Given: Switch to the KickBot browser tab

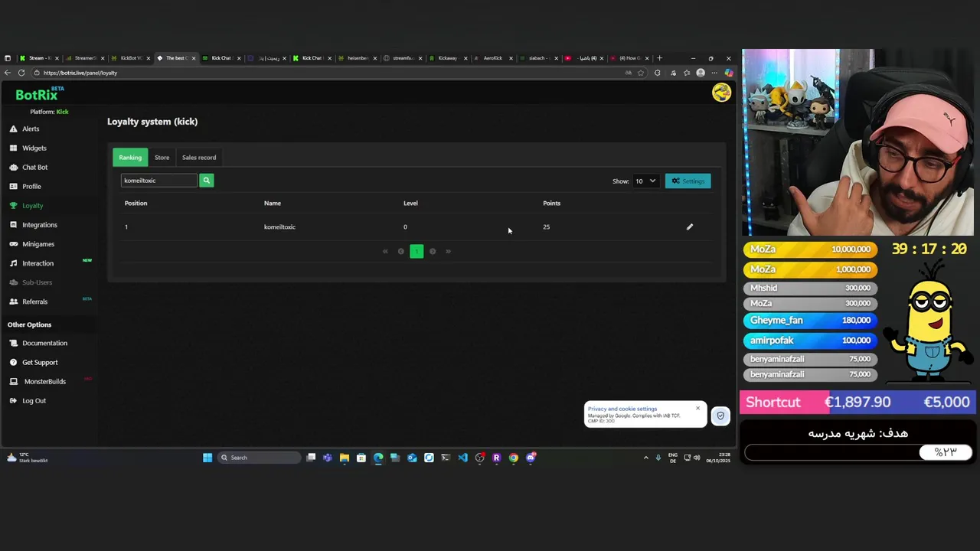Looking at the screenshot, I should coord(129,58).
